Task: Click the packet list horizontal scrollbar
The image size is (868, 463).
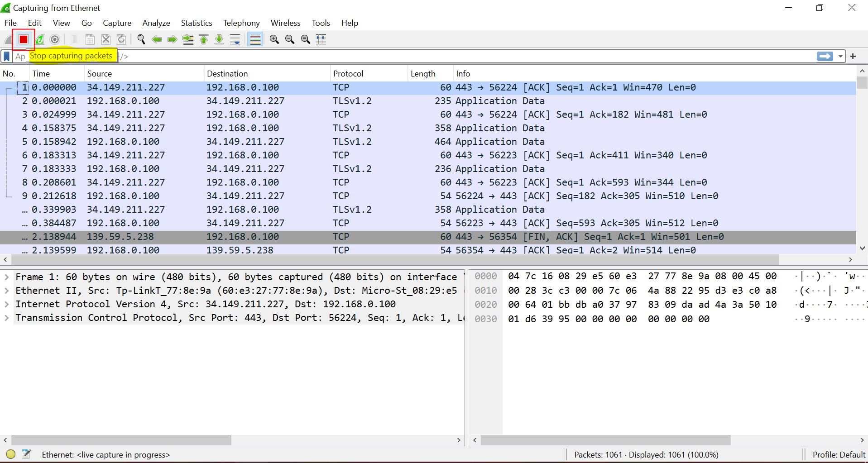Action: pyautogui.click(x=394, y=259)
